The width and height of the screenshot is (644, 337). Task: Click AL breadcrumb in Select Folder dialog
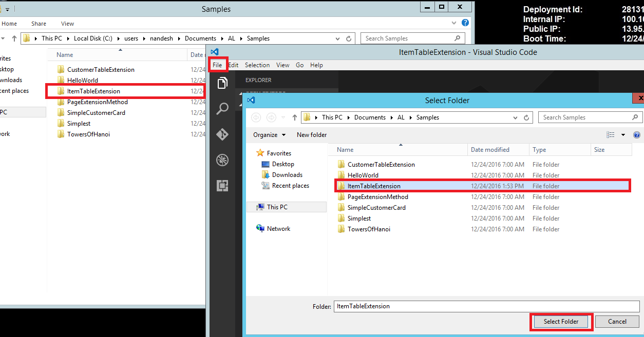401,117
